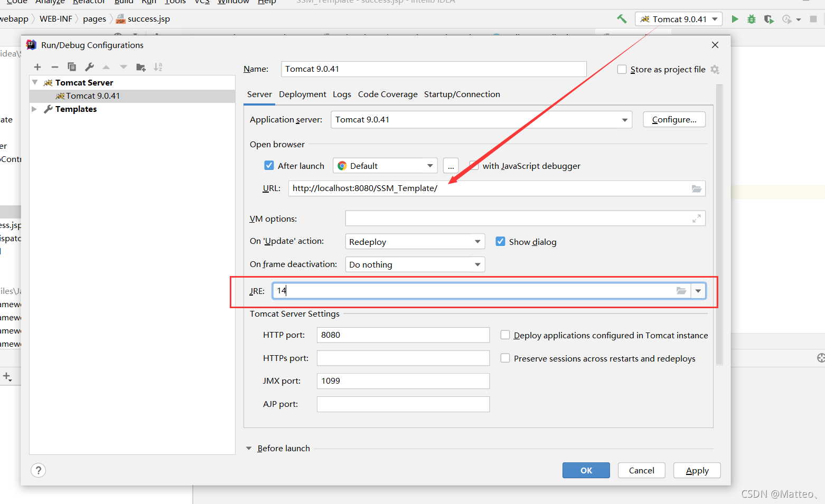Browse for JRE folder icon
The height and width of the screenshot is (504, 825).
point(681,291)
